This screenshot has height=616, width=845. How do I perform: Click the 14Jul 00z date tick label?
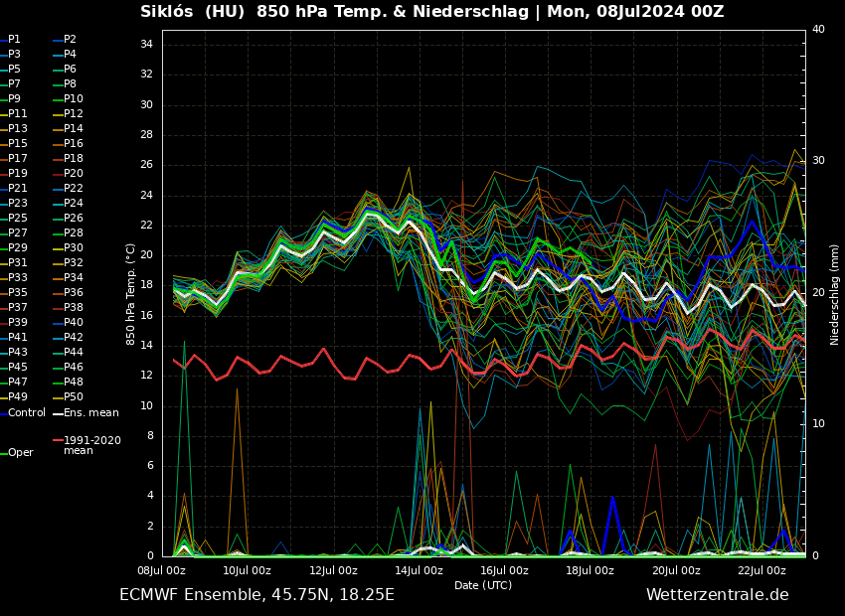tap(419, 570)
